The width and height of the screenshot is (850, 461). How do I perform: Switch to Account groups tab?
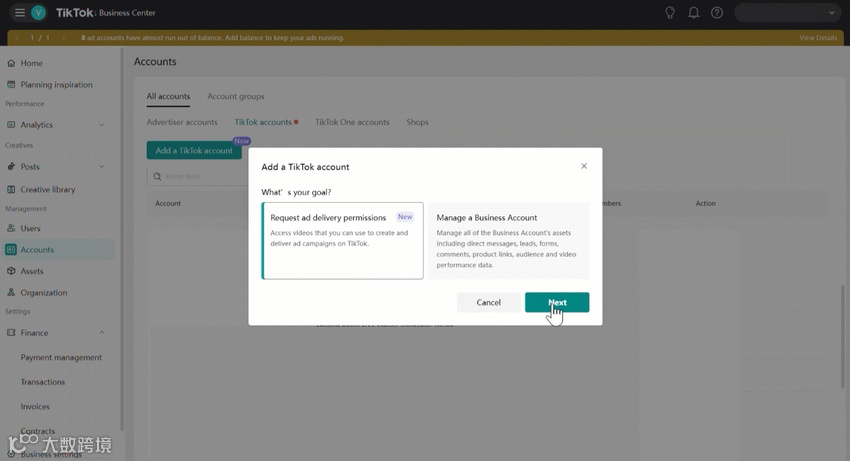pos(236,96)
